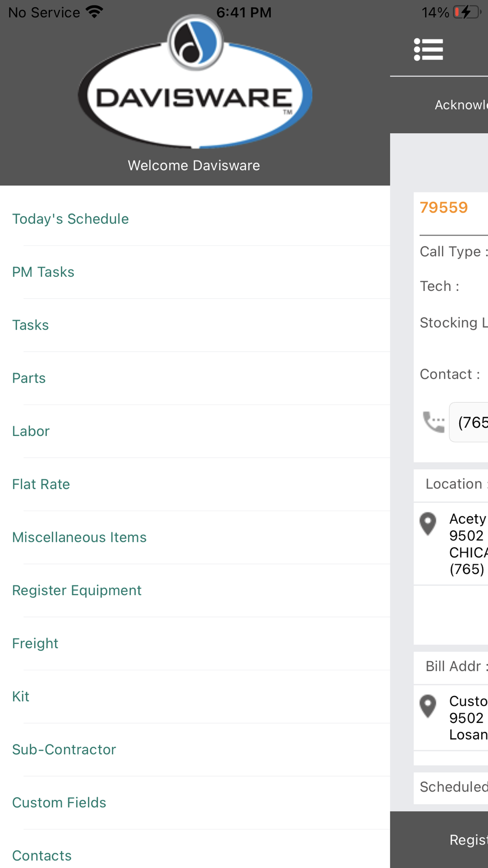Open Today's Schedule from the menu

(71, 219)
